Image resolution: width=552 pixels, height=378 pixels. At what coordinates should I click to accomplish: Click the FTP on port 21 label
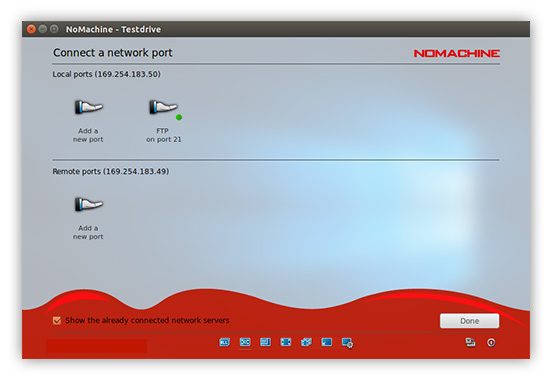pyautogui.click(x=164, y=135)
